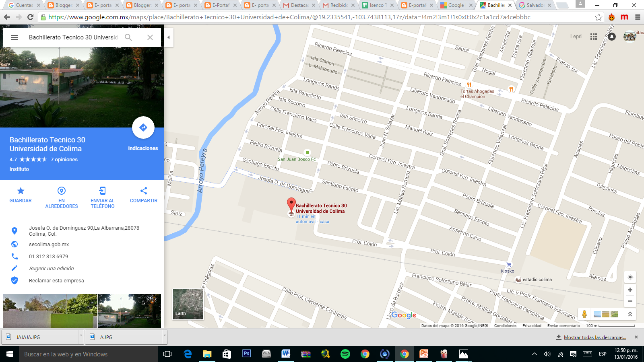Show my location button on map

(630, 277)
